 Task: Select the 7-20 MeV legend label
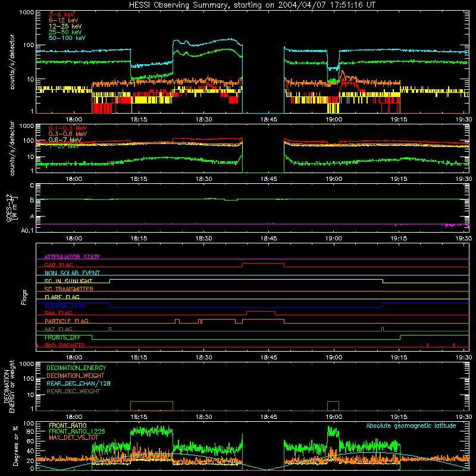pos(64,146)
